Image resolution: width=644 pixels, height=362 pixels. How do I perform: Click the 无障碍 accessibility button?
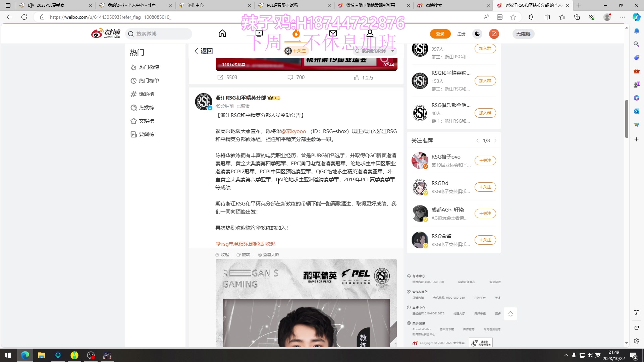click(x=523, y=34)
